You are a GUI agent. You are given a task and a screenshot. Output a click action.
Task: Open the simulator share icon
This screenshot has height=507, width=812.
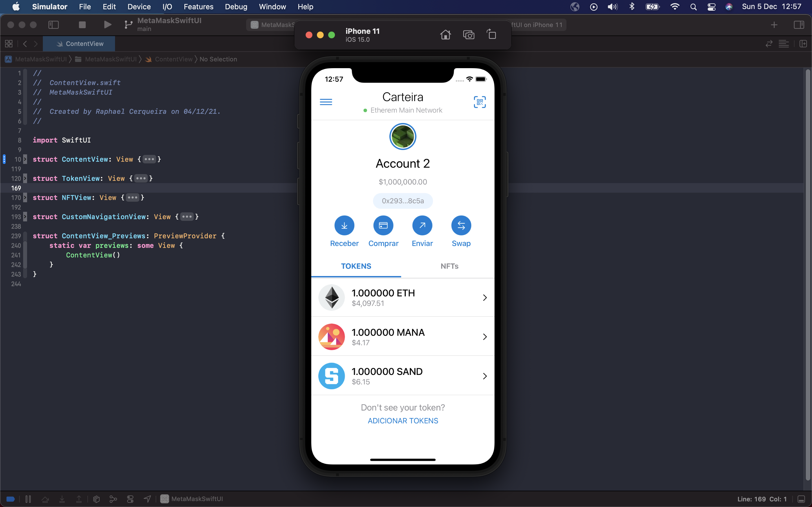491,35
